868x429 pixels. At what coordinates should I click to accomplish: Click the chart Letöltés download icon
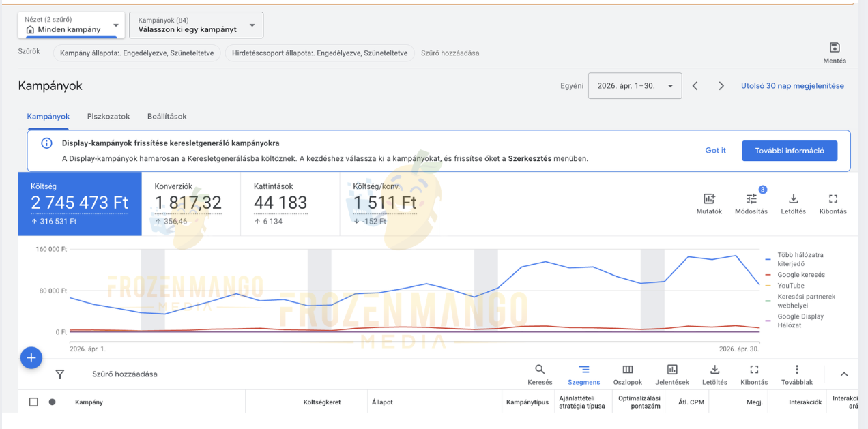pyautogui.click(x=793, y=198)
